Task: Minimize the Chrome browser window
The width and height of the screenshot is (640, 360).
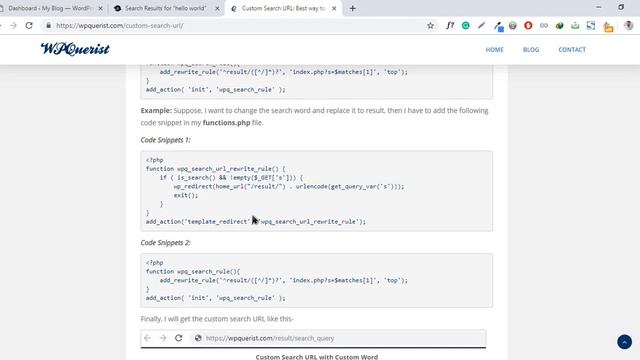Action: pyautogui.click(x=598, y=7)
